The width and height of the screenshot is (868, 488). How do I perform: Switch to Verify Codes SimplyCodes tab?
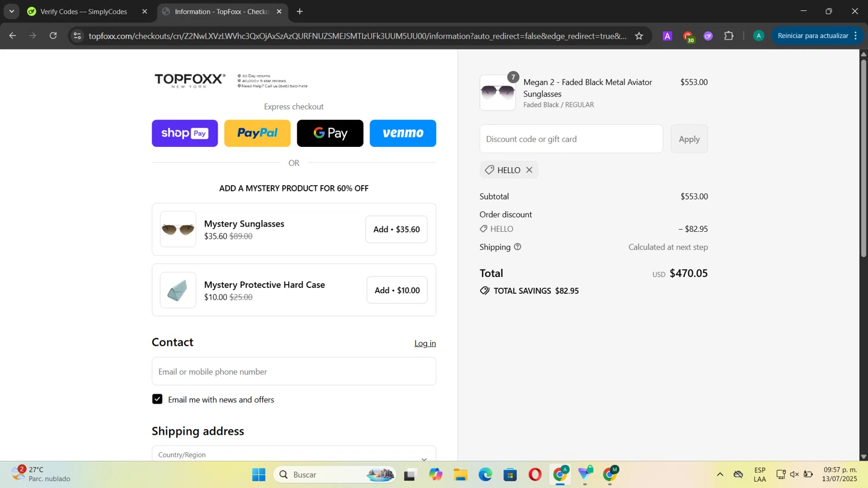click(x=84, y=12)
